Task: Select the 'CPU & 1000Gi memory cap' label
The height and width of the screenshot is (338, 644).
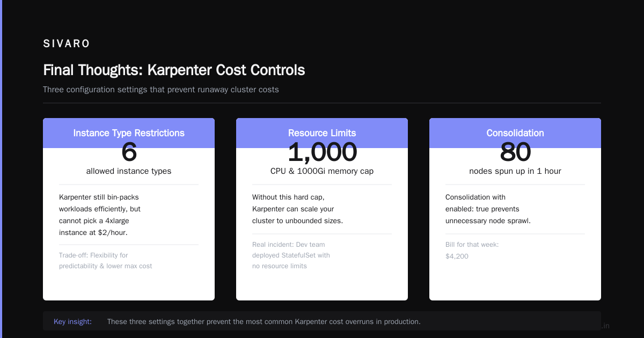Action: click(x=322, y=171)
